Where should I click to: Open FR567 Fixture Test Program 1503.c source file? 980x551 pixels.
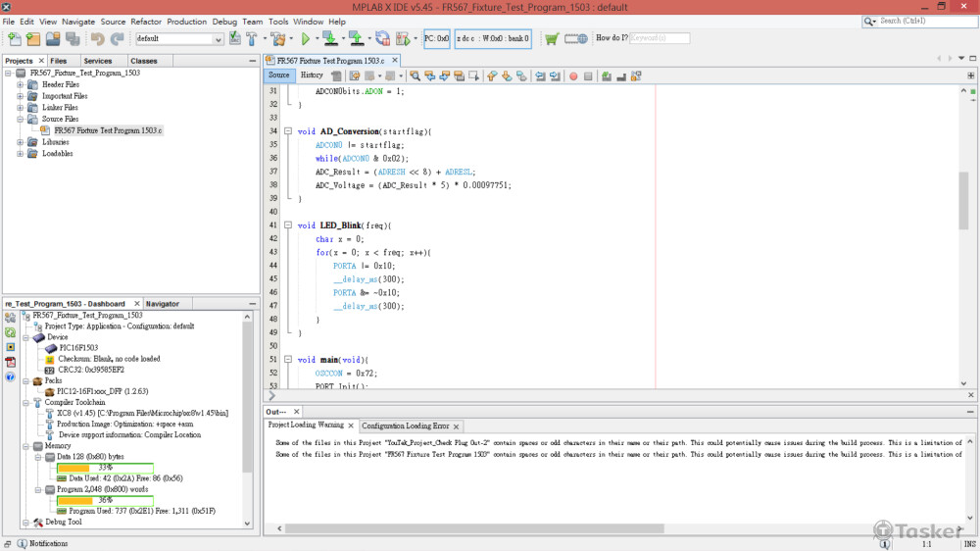pos(108,130)
